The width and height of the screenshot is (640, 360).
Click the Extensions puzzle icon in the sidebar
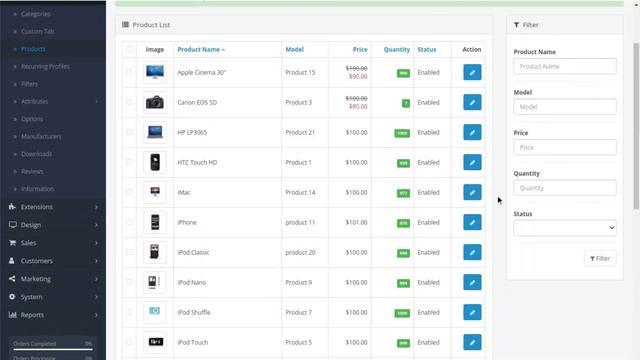click(12, 207)
